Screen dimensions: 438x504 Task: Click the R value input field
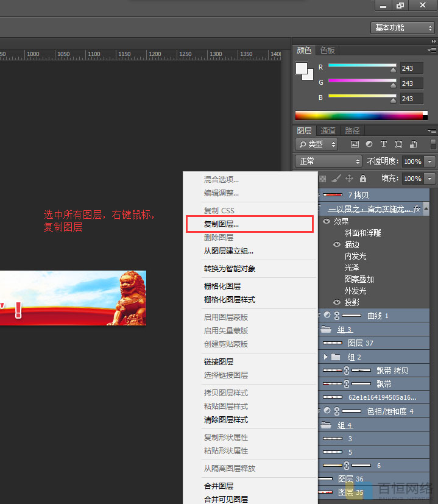tap(411, 68)
